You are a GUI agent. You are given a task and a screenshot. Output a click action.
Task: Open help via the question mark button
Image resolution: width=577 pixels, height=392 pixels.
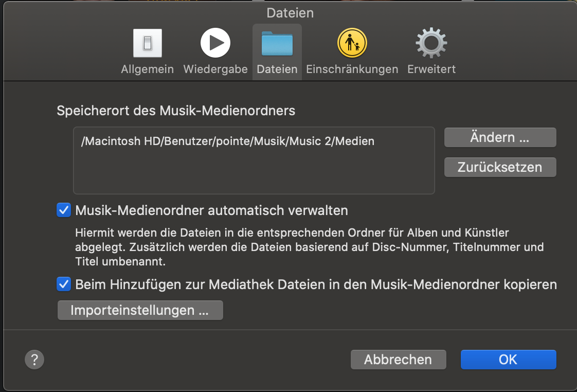(x=34, y=359)
